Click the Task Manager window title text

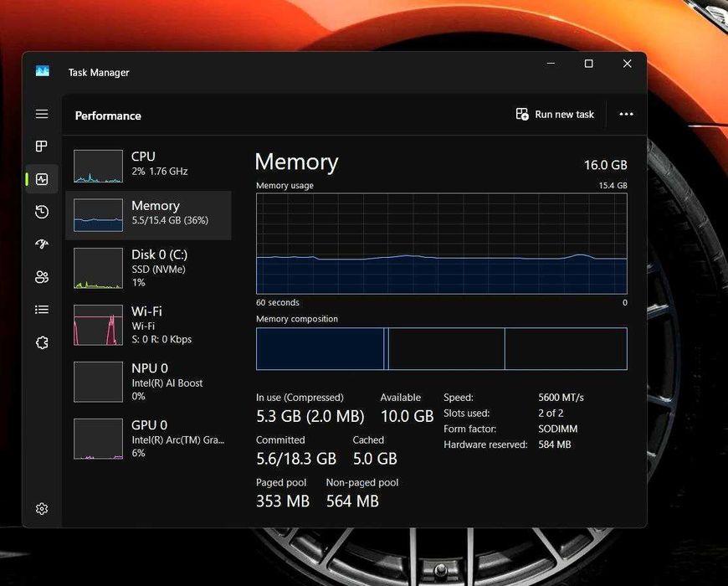point(99,73)
